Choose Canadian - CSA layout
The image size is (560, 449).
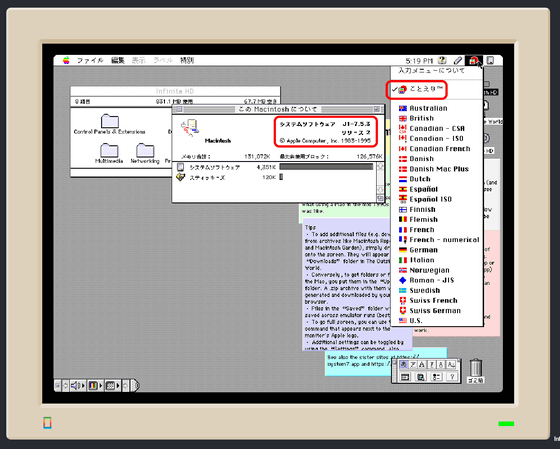coord(437,129)
